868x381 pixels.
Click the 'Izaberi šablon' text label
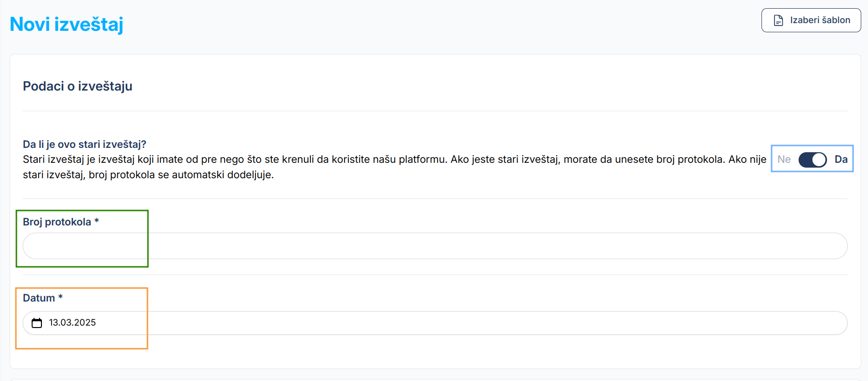point(820,20)
